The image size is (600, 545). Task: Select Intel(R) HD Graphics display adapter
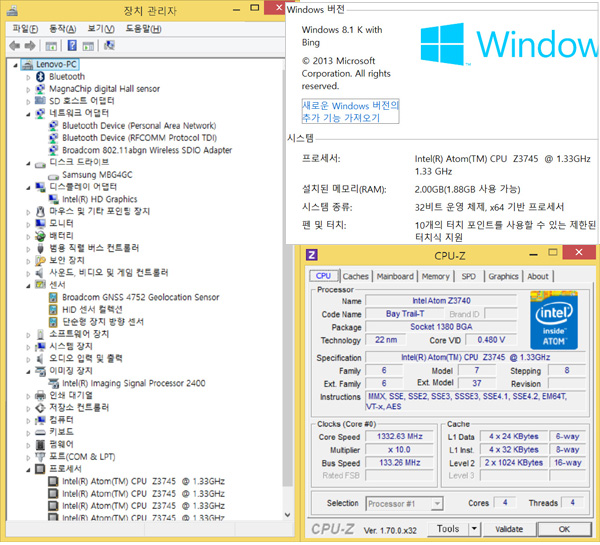click(x=99, y=198)
